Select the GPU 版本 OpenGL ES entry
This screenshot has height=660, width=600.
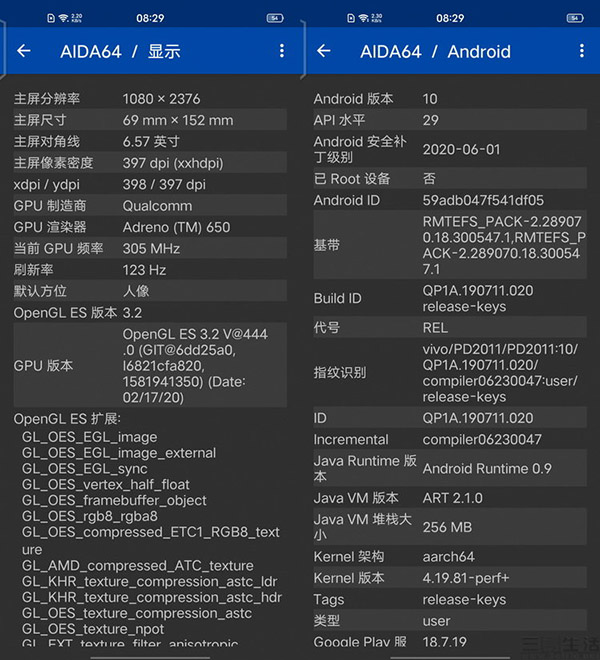(150, 365)
